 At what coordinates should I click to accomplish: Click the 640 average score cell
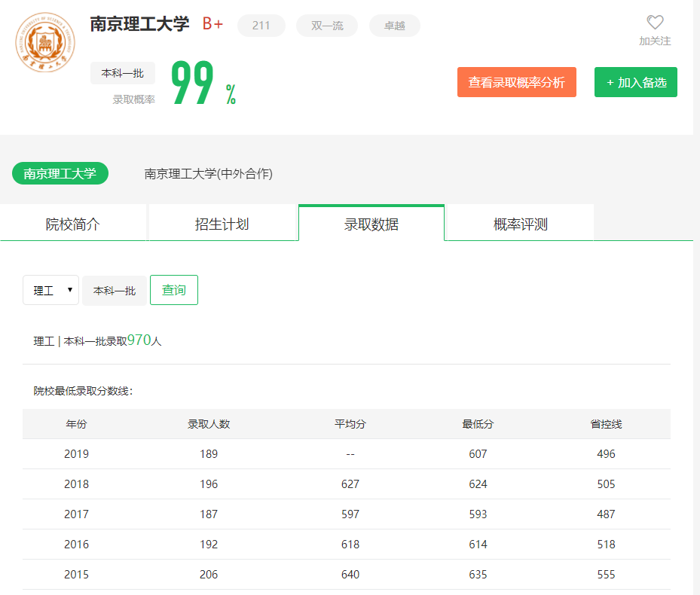350,575
